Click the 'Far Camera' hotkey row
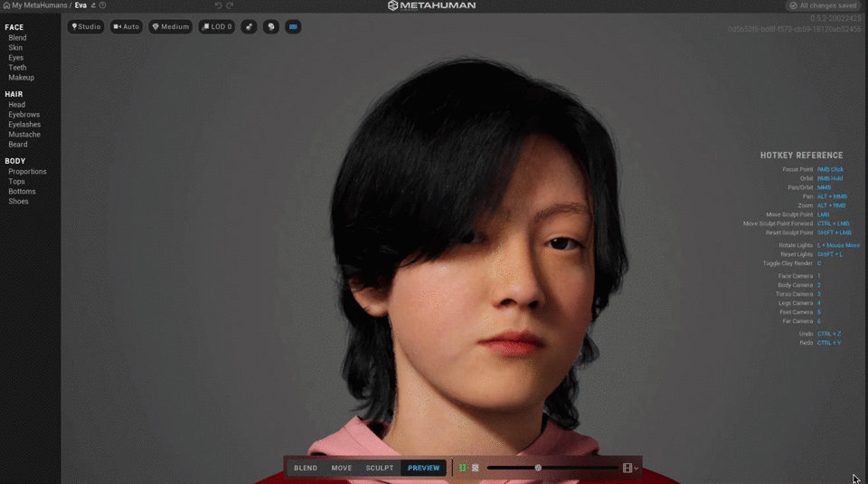The height and width of the screenshot is (484, 868). coord(802,321)
